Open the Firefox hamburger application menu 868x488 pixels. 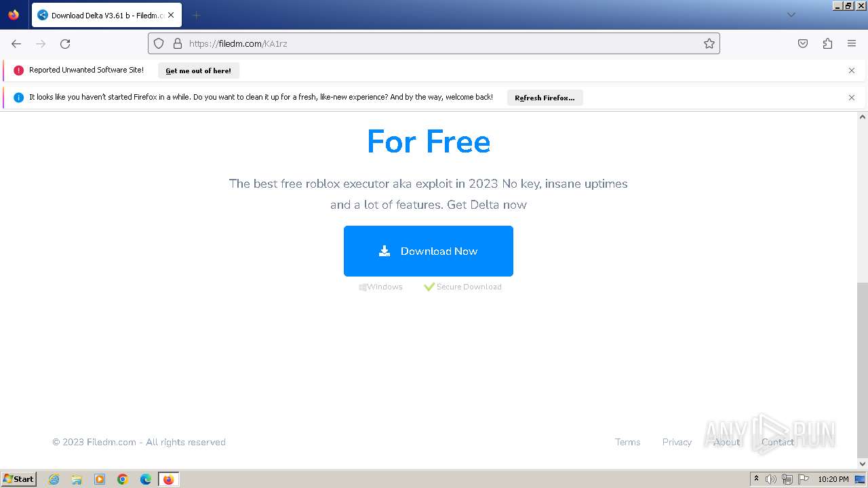852,43
